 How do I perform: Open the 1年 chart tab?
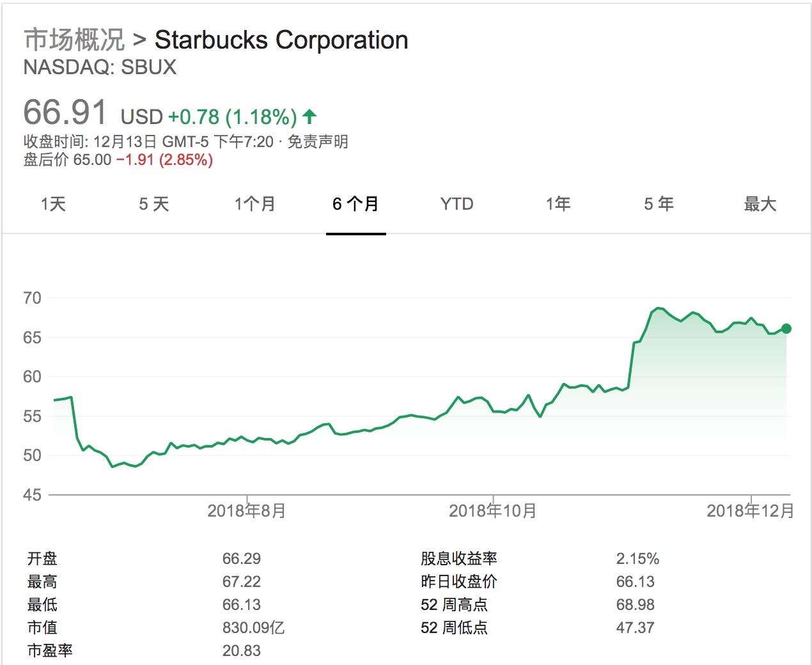pos(558,204)
